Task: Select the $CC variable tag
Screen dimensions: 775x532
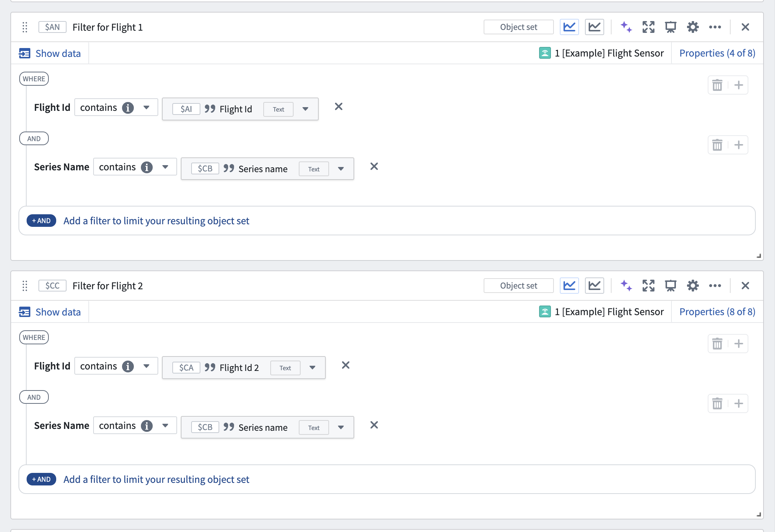Action: tap(53, 286)
